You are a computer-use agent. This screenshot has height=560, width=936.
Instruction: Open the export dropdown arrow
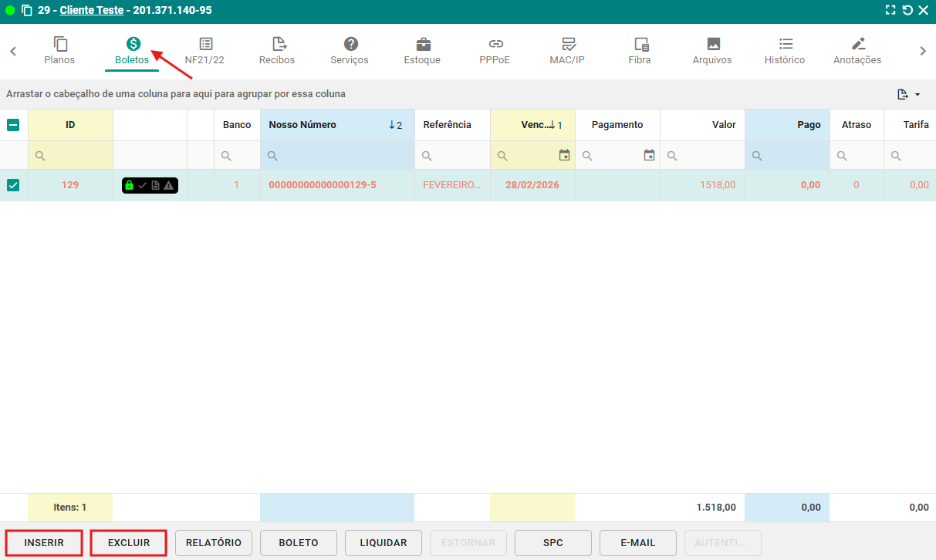coord(917,94)
